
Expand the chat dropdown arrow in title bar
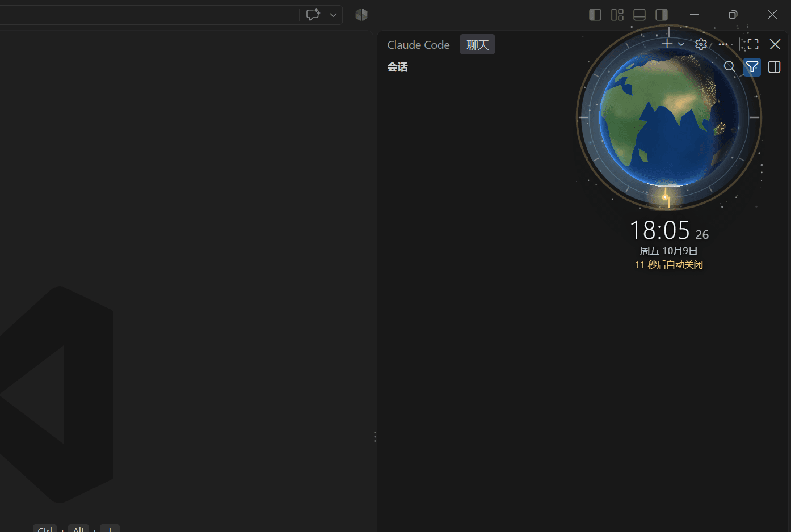(x=333, y=15)
